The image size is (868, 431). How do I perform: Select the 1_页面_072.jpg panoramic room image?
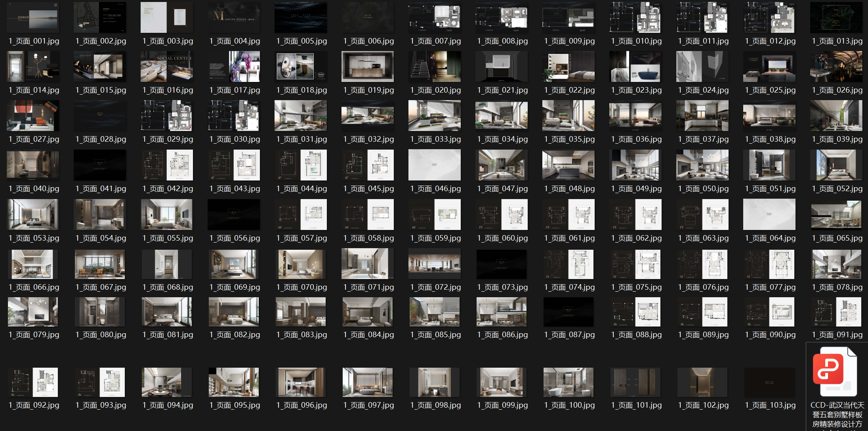click(x=435, y=264)
